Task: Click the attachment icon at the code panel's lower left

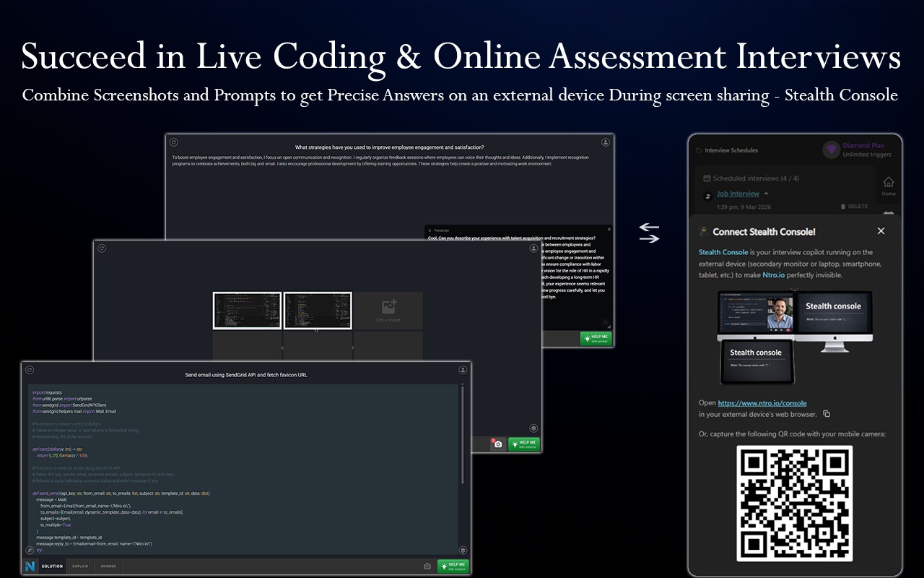Action: click(30, 550)
